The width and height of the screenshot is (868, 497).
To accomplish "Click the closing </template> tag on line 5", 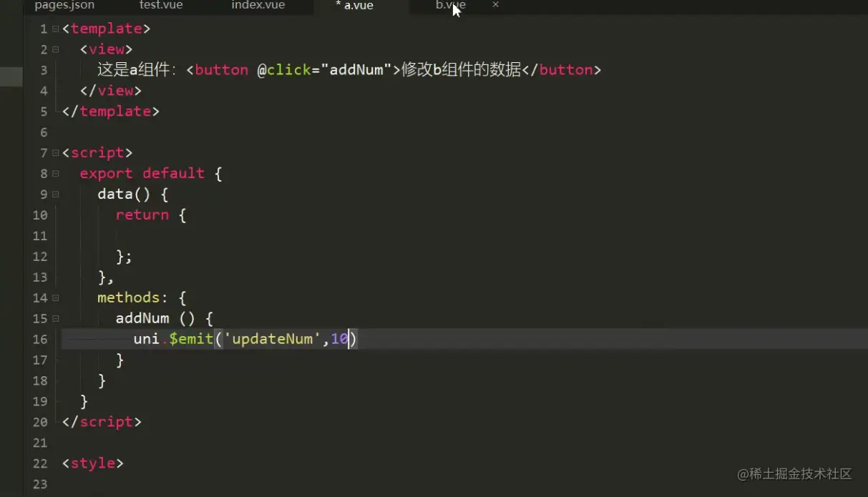I will click(111, 112).
